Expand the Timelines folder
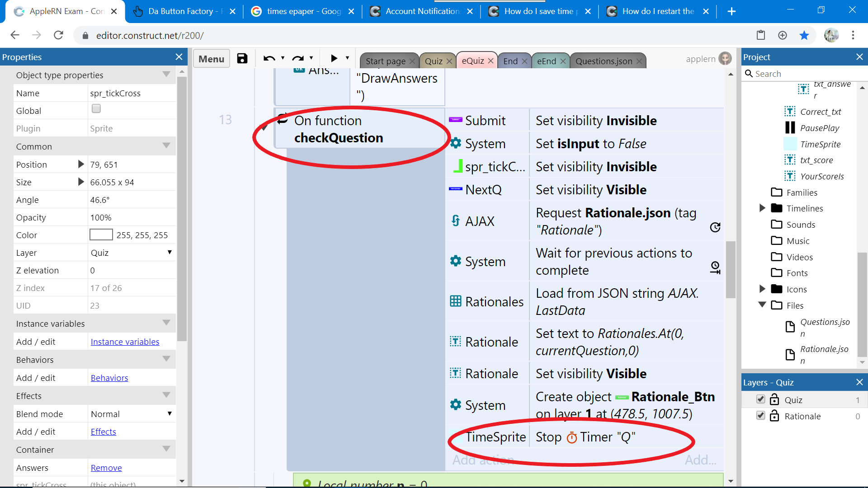 (763, 208)
